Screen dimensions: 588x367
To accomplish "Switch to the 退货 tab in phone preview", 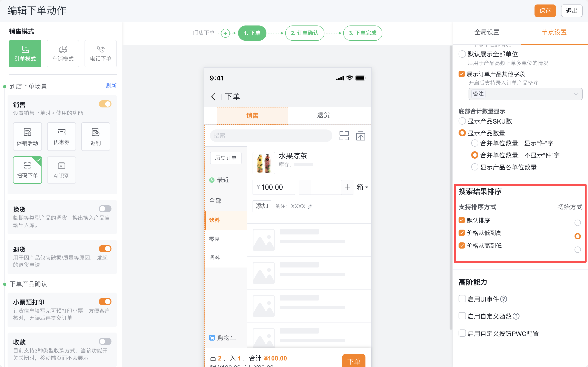I will [x=323, y=115].
